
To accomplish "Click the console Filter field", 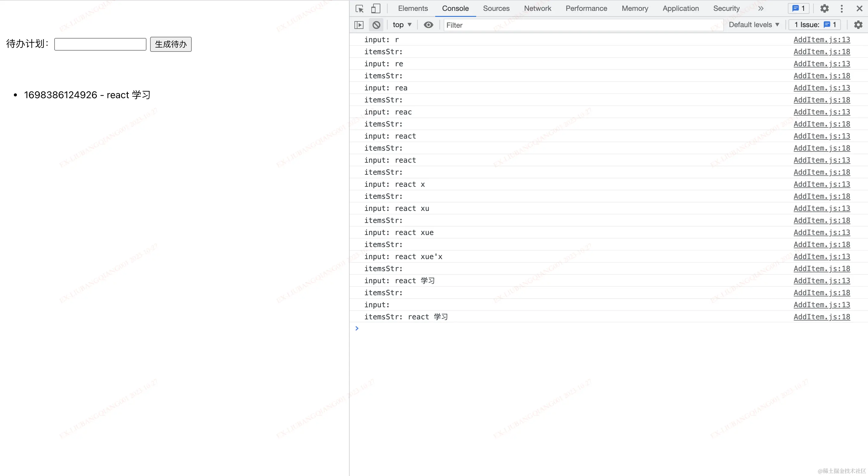I will pos(583,25).
